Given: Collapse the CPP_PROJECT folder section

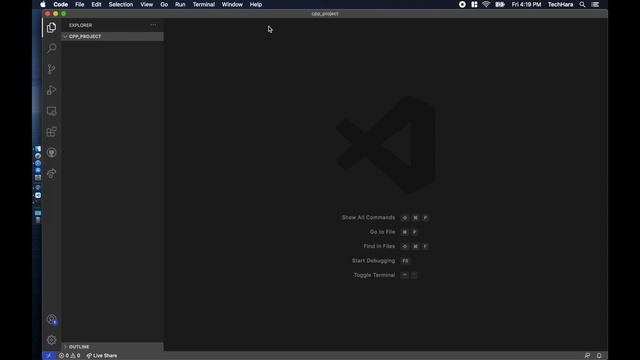Looking at the screenshot, I should pyautogui.click(x=112, y=36).
